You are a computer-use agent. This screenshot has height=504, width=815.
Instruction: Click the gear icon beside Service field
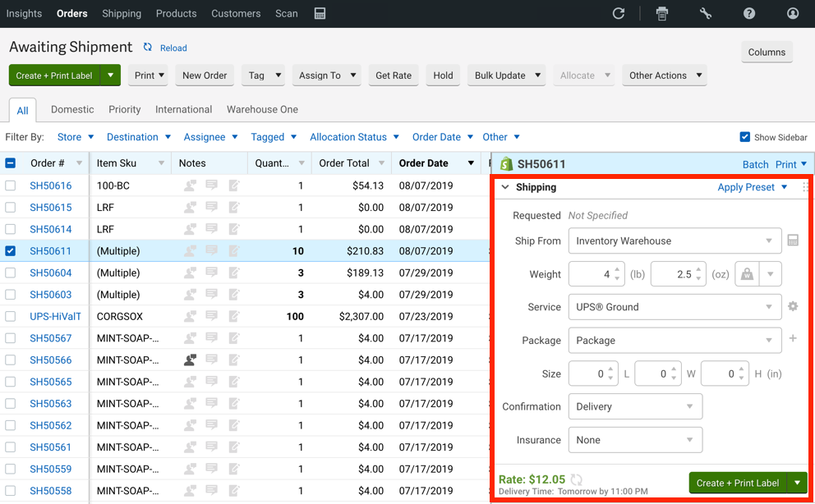tap(793, 307)
